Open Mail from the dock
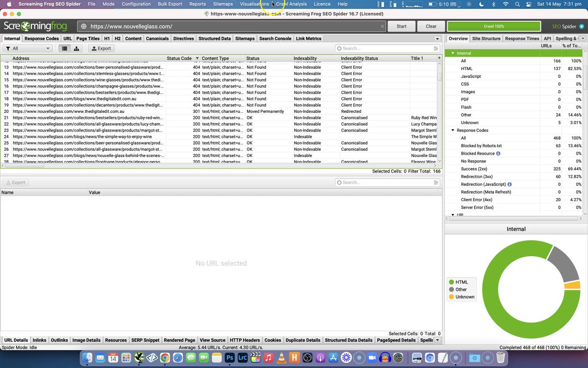Image resolution: width=588 pixels, height=368 pixels. [x=100, y=358]
